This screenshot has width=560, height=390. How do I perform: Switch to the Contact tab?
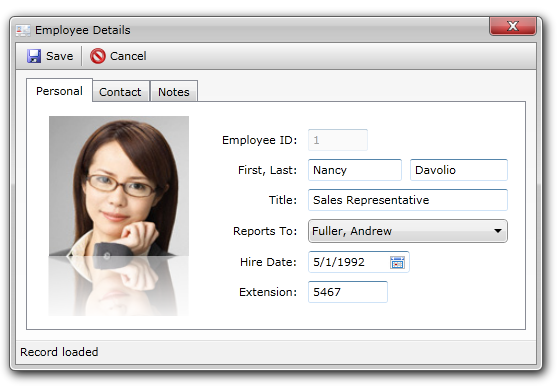coord(120,91)
